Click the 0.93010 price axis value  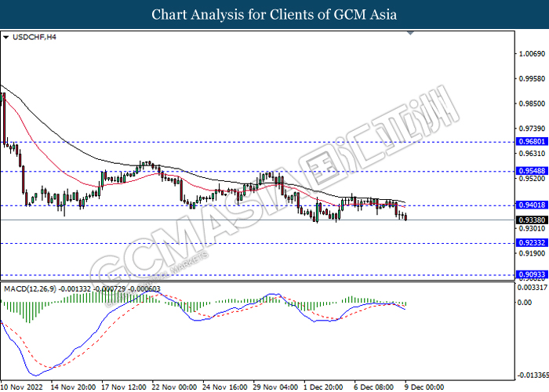click(532, 228)
